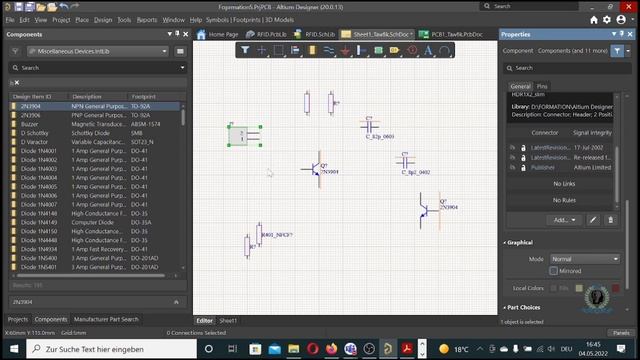This screenshot has width=640, height=360.
Task: Select the Place Wire tool
Action: click(329, 50)
